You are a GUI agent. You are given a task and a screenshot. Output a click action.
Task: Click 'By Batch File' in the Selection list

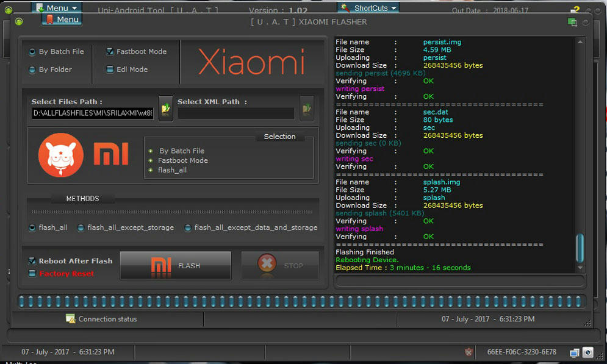click(182, 151)
